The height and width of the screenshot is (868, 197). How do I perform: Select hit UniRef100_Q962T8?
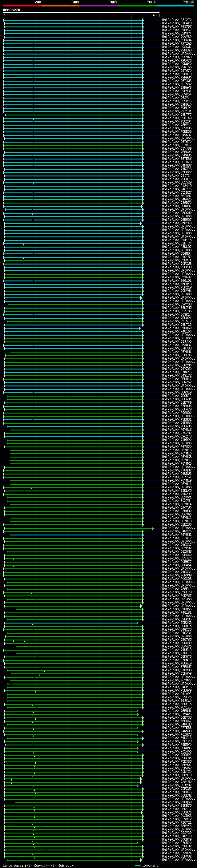pyautogui.click(x=177, y=437)
